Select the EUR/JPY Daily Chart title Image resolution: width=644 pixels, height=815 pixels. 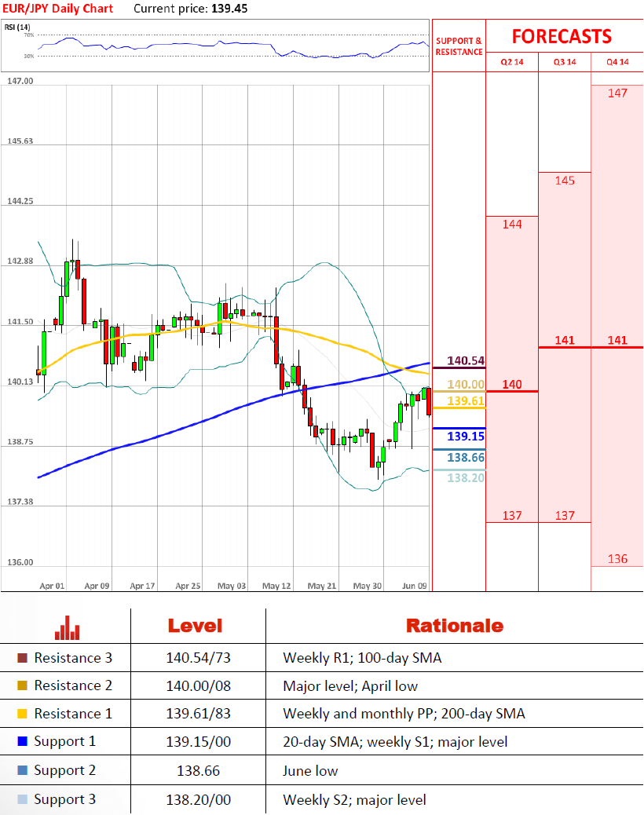tap(57, 9)
